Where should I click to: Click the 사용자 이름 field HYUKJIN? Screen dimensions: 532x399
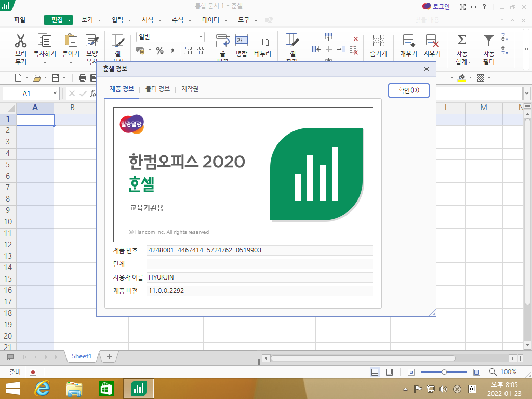coord(260,277)
